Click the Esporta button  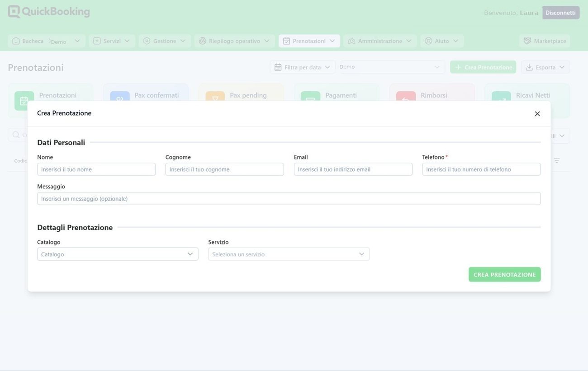pyautogui.click(x=545, y=67)
